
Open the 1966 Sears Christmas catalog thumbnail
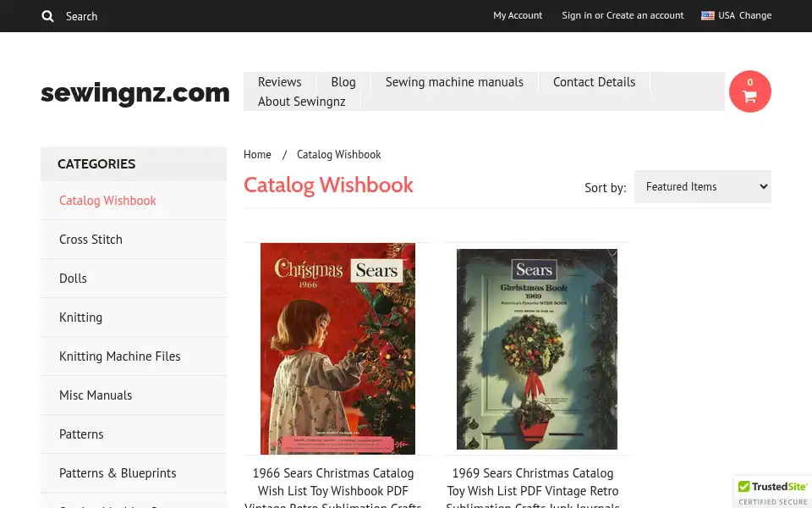[337, 348]
